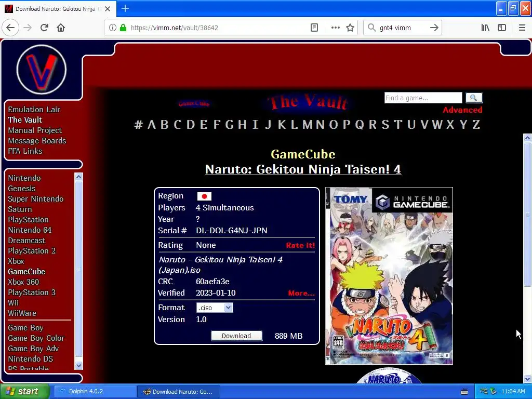Open the GameCube section

(26, 272)
